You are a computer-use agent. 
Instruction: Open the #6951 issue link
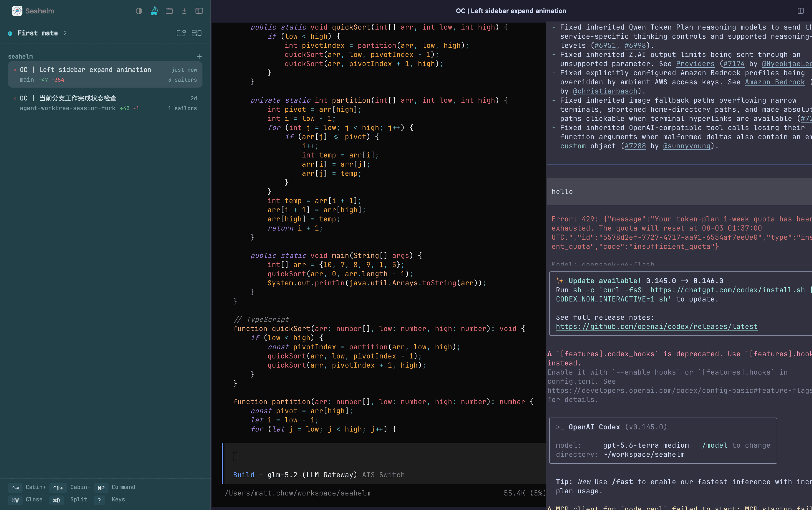click(x=605, y=45)
